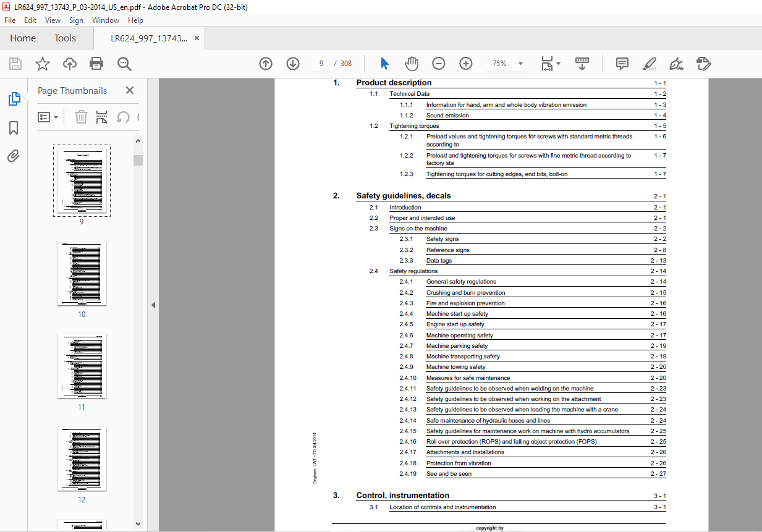The height and width of the screenshot is (532, 762).
Task: Collapse the navigation pane arrow
Action: click(x=153, y=305)
